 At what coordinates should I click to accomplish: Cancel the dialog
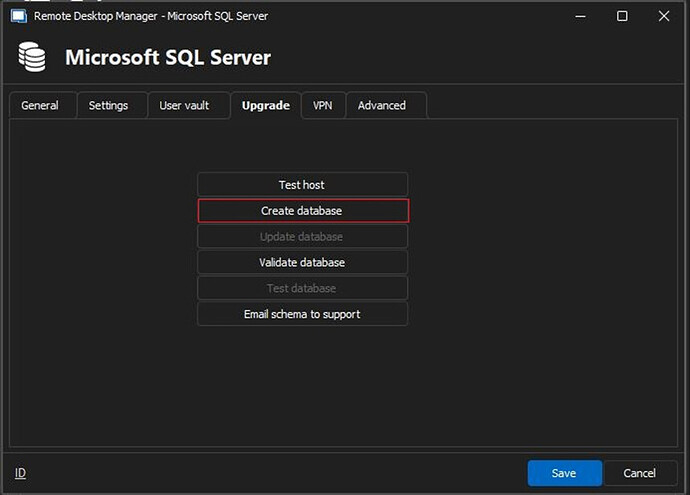tap(640, 473)
